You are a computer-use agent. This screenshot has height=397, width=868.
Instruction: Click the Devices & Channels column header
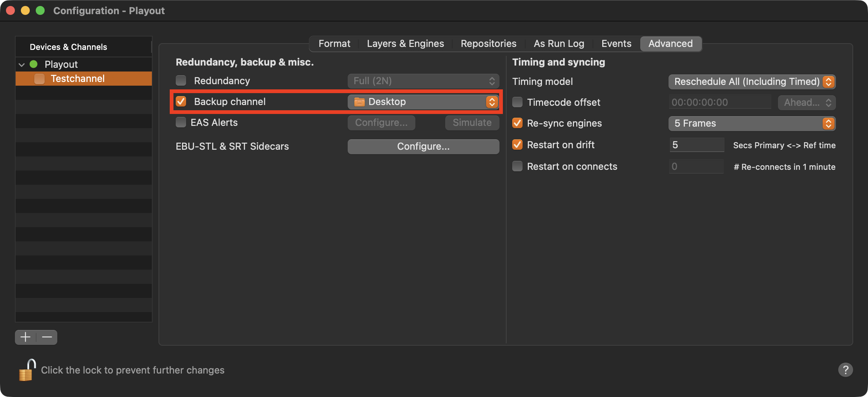[83, 47]
